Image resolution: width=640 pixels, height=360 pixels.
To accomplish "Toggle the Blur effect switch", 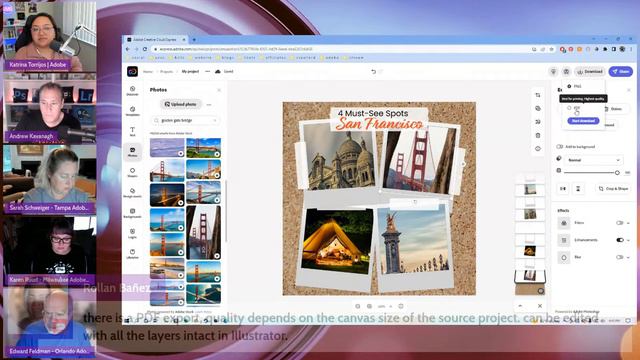I will pyautogui.click(x=620, y=257).
